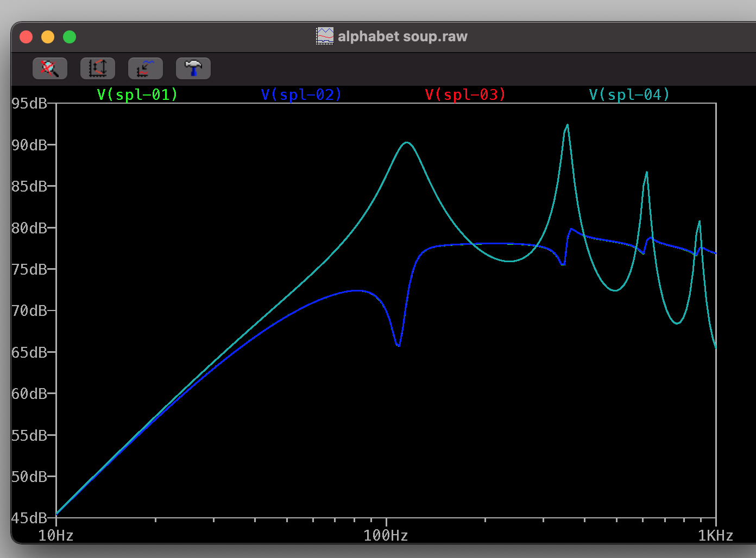756x558 pixels.
Task: Click the 50dB vertical axis label
Action: (x=29, y=477)
